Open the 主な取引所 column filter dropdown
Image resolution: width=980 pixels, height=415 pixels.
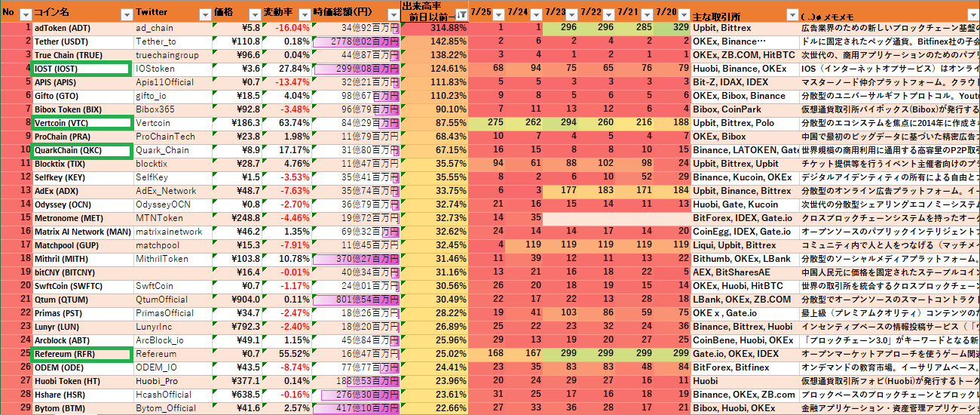tap(792, 14)
